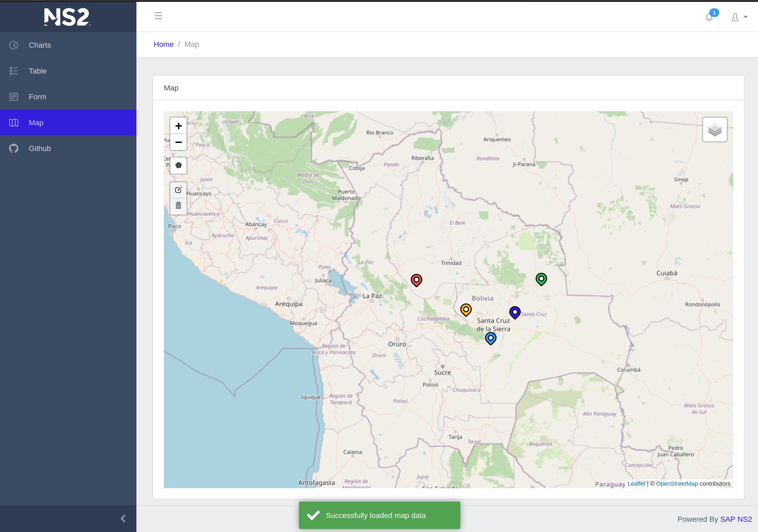Screen dimensions: 758x532
Task: Dismiss the success notification toast
Action: [x=379, y=515]
